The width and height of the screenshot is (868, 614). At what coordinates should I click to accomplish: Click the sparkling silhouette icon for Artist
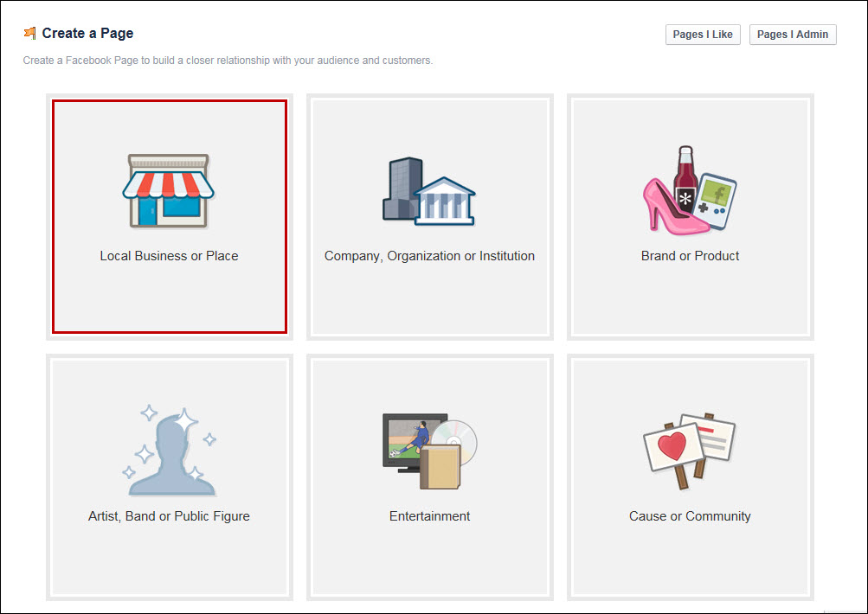click(170, 451)
